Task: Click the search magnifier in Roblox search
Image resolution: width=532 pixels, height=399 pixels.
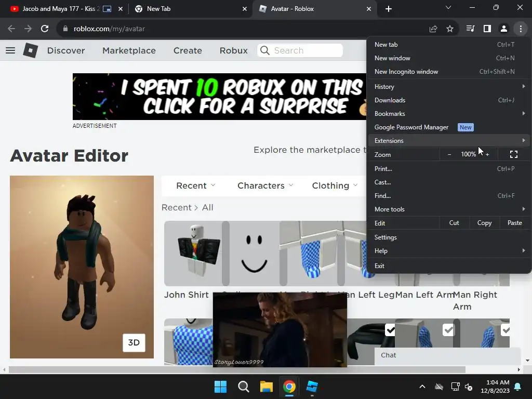Action: click(x=264, y=50)
